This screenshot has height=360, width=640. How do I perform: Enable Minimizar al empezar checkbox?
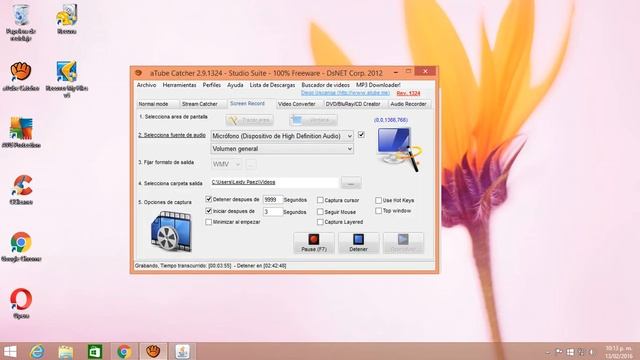click(209, 222)
